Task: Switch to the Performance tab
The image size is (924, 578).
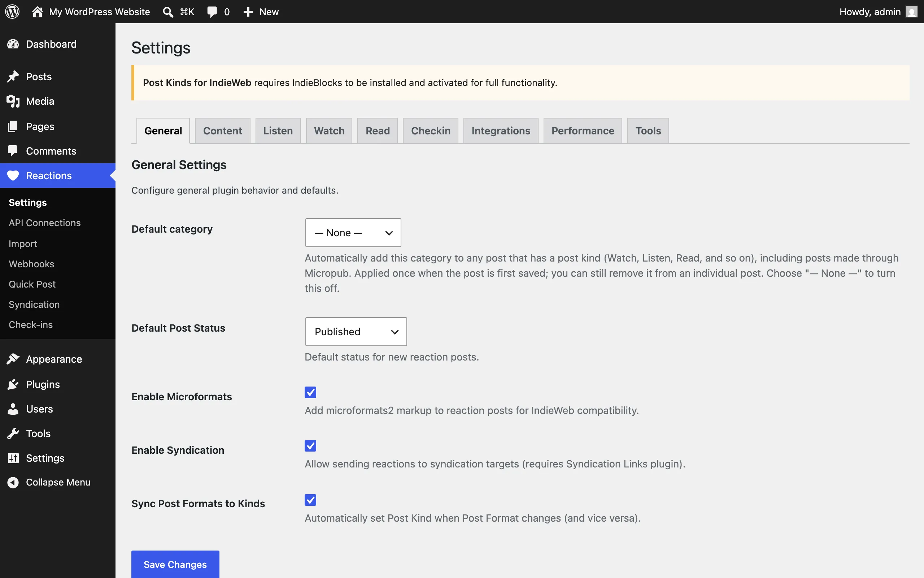Action: (583, 131)
